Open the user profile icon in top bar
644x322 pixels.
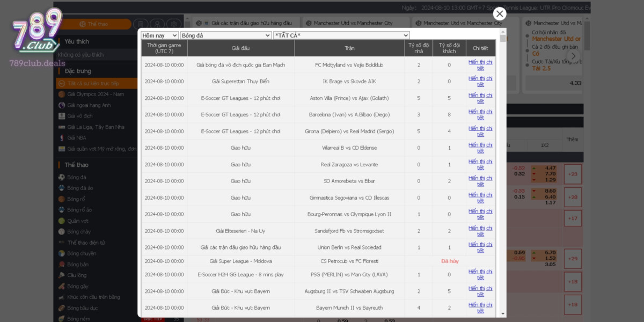pyautogui.click(x=157, y=24)
